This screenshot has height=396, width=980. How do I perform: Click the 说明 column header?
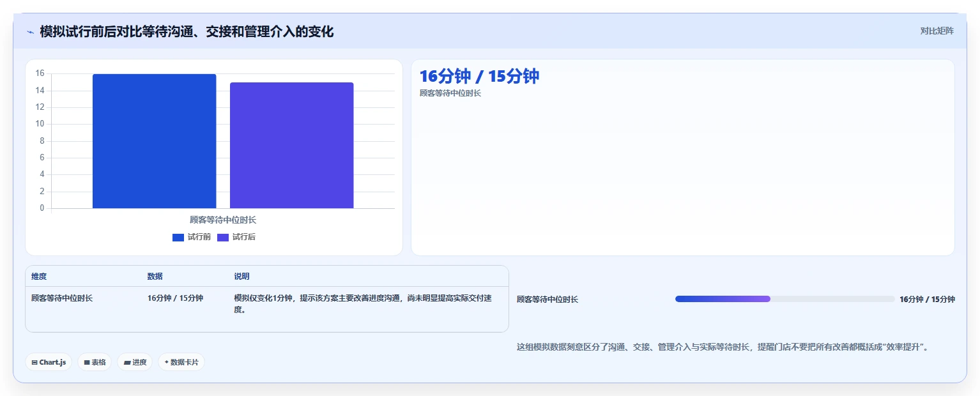pyautogui.click(x=241, y=277)
